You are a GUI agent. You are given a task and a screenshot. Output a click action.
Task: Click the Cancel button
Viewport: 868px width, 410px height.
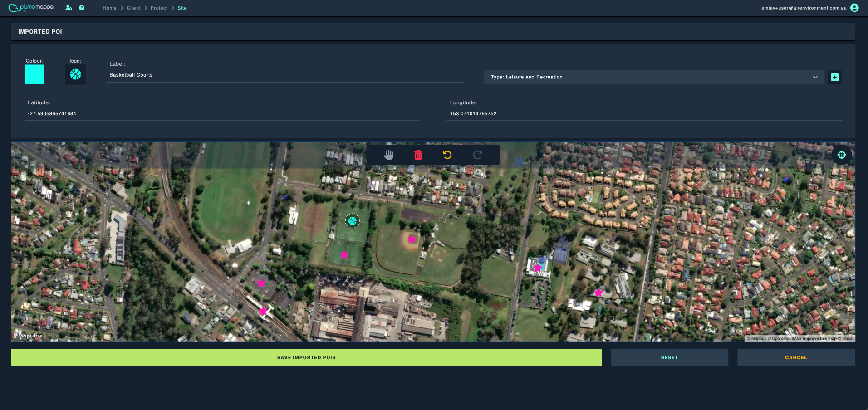point(796,357)
